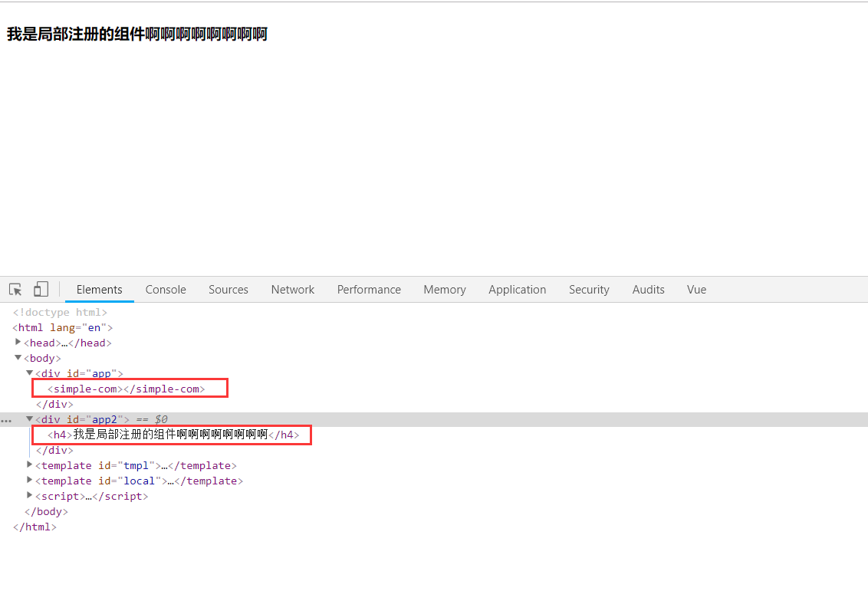Switch to the Memory tab

click(445, 290)
